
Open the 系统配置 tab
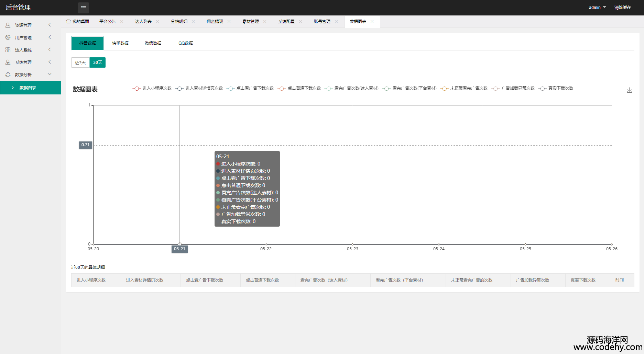[x=286, y=21]
